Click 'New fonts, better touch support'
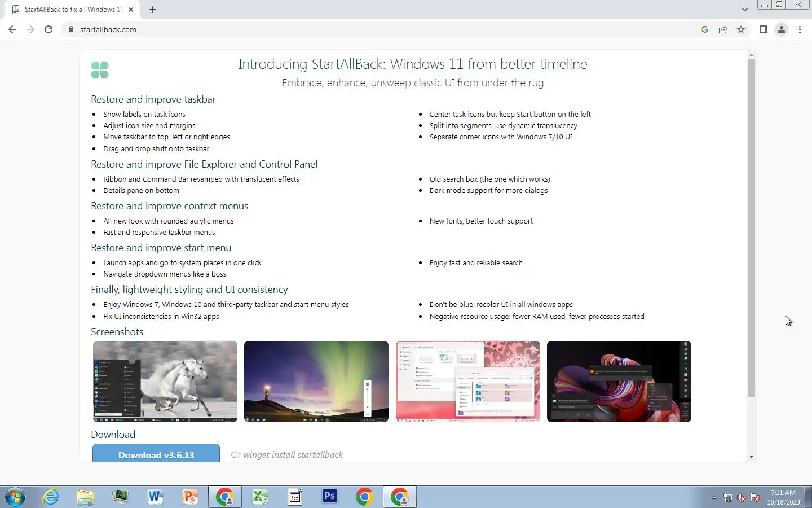 481,221
